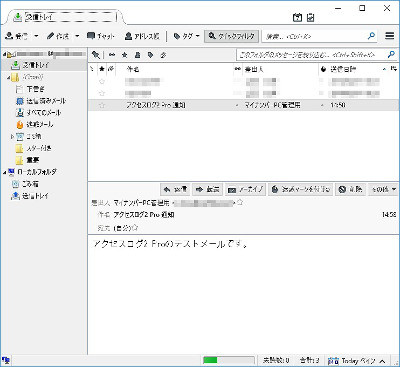Collapse the [Gmail] folder node

[x=8, y=77]
